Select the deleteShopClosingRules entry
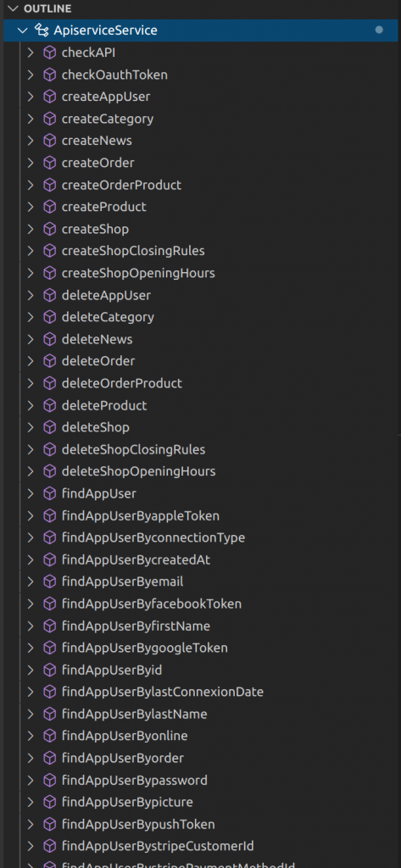This screenshot has height=868, width=401. (x=133, y=449)
